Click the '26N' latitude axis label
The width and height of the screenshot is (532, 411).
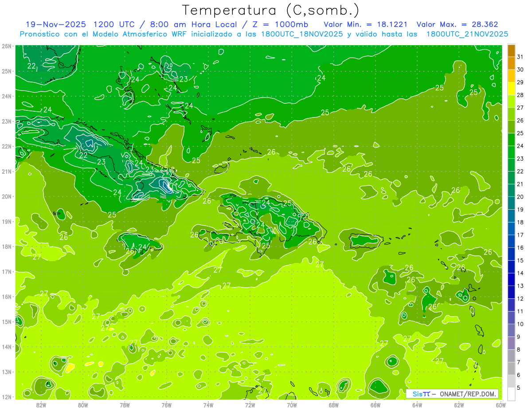point(7,46)
